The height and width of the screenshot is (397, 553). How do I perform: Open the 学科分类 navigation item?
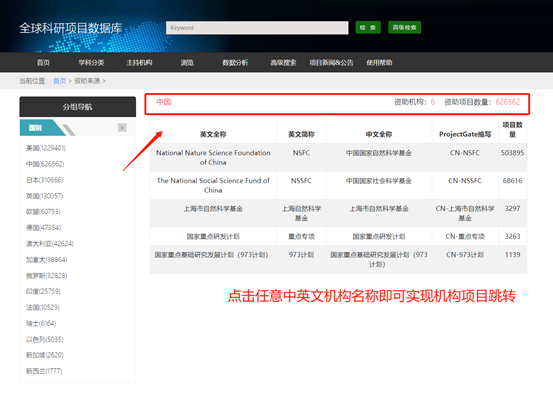click(91, 63)
